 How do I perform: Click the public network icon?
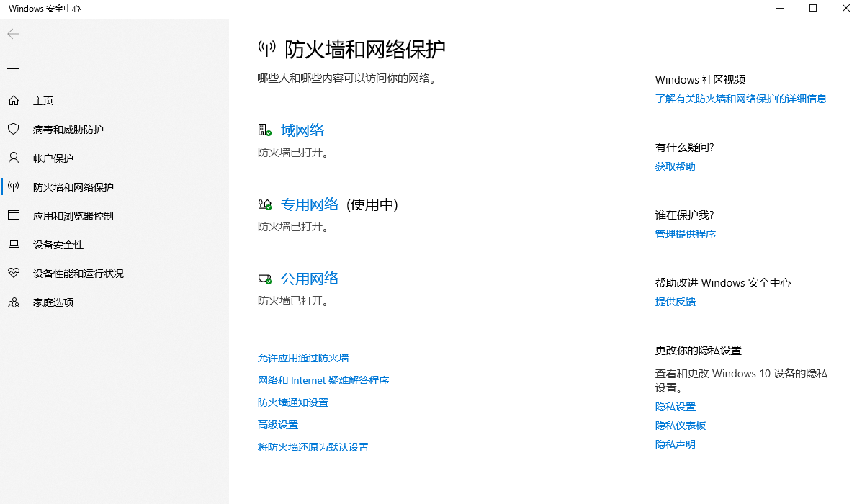coord(264,279)
